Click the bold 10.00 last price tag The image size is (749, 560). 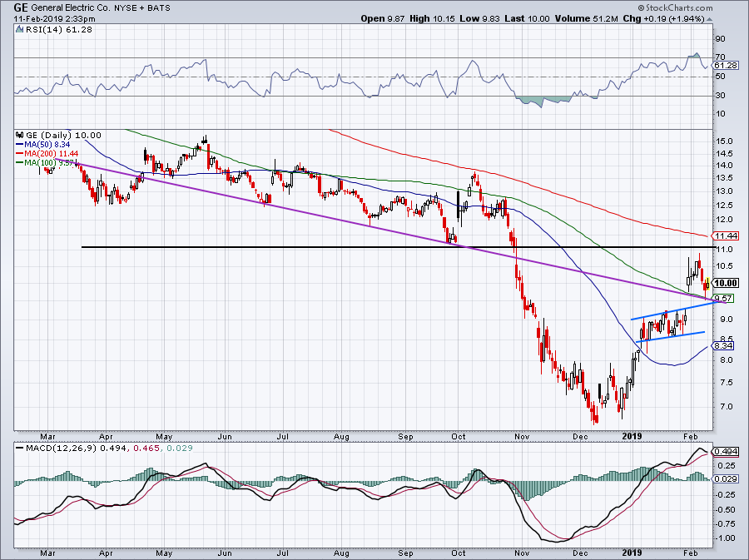click(726, 283)
